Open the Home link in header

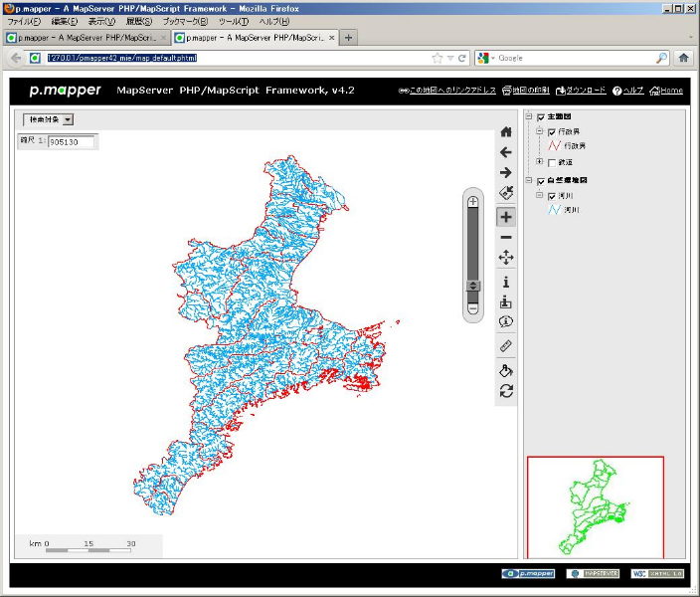tap(666, 91)
